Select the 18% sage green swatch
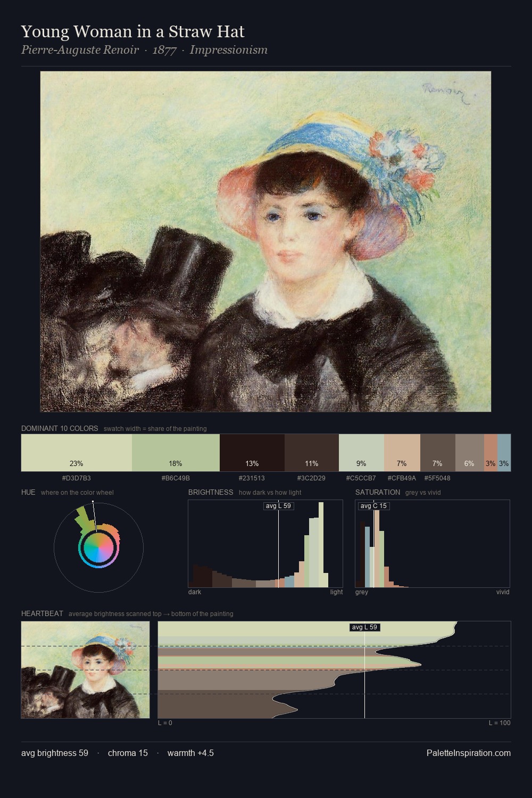Image resolution: width=532 pixels, height=798 pixels. pyautogui.click(x=176, y=453)
